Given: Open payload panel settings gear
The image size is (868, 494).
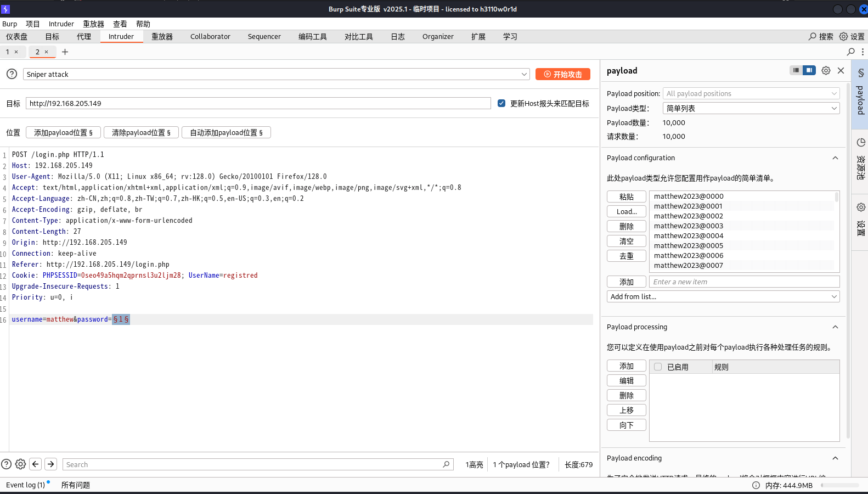Looking at the screenshot, I should coord(826,70).
